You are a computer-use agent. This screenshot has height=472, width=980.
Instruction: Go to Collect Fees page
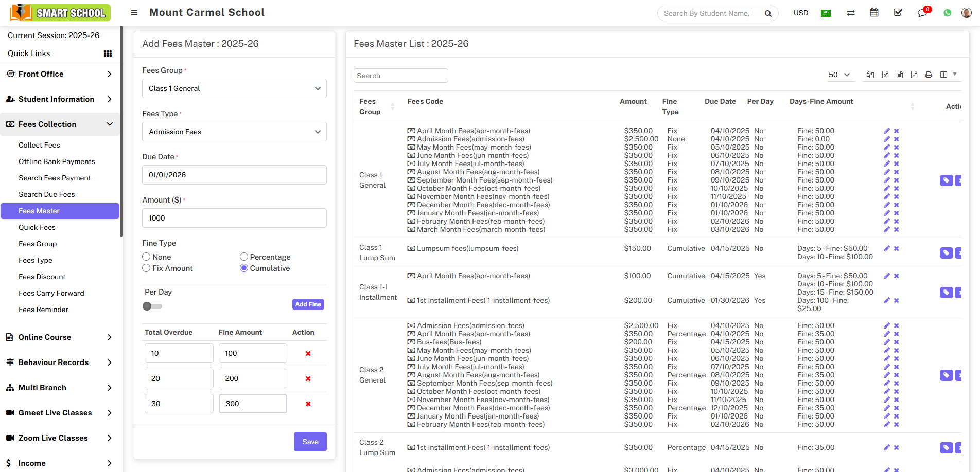click(39, 145)
